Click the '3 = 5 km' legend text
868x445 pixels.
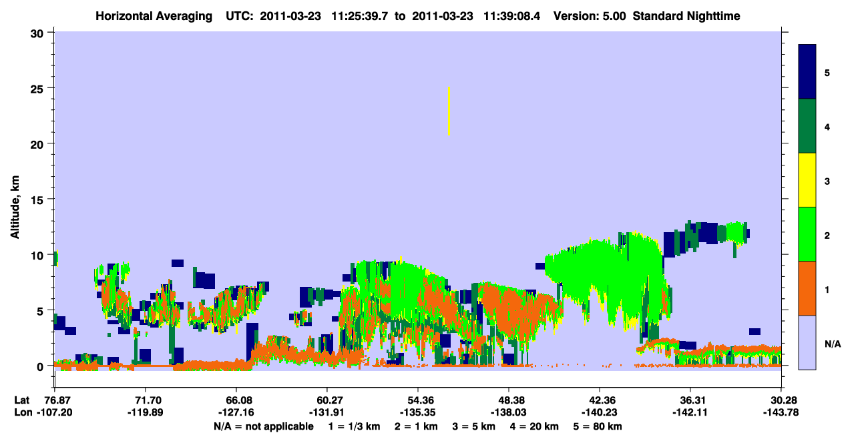point(474,426)
